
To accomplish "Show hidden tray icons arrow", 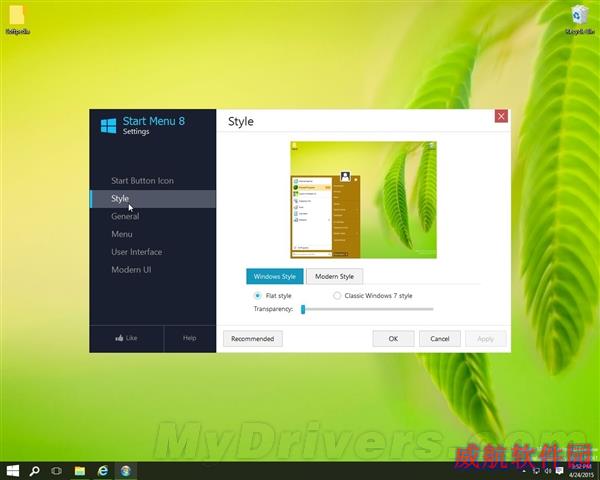I will (524, 471).
